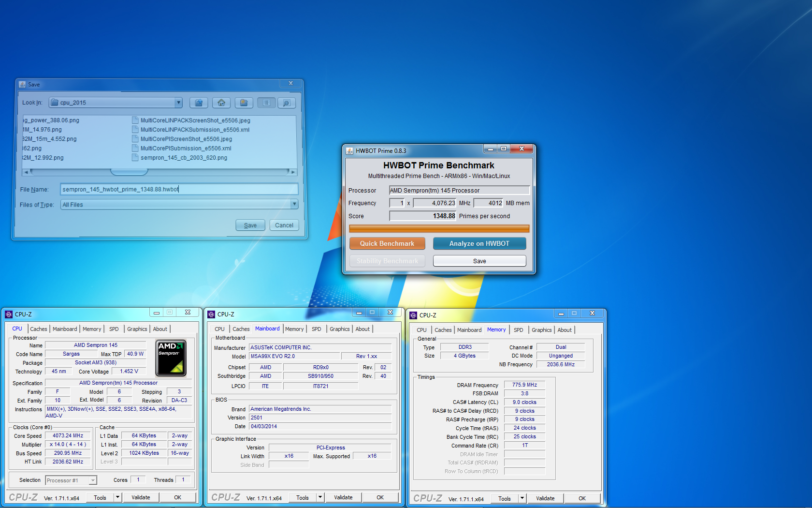
Task: Create new folder icon in Save dialog
Action: click(x=244, y=103)
